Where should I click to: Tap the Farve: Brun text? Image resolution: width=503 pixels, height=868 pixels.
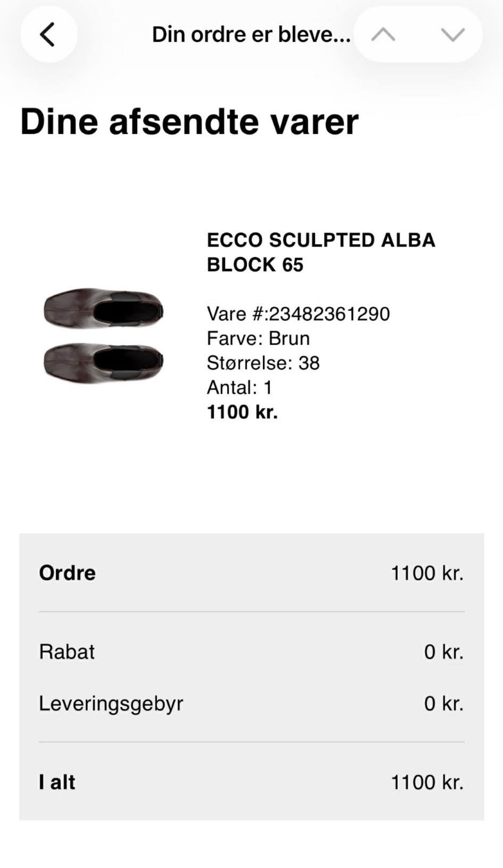tap(258, 338)
